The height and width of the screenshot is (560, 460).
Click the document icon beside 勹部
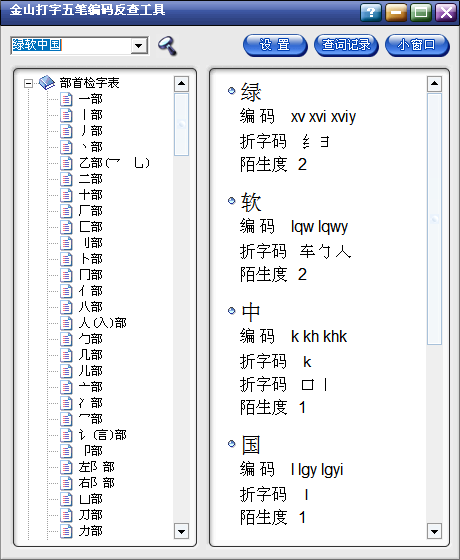click(x=66, y=339)
